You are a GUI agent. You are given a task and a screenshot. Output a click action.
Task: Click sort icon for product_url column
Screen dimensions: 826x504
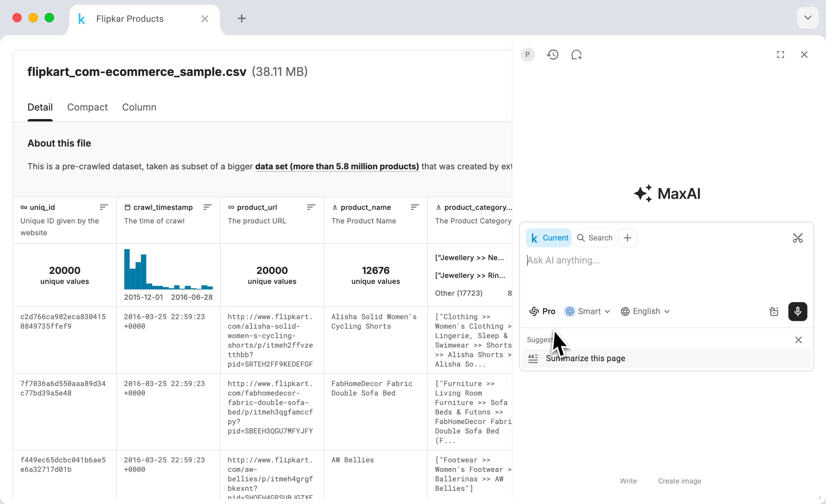pos(311,207)
